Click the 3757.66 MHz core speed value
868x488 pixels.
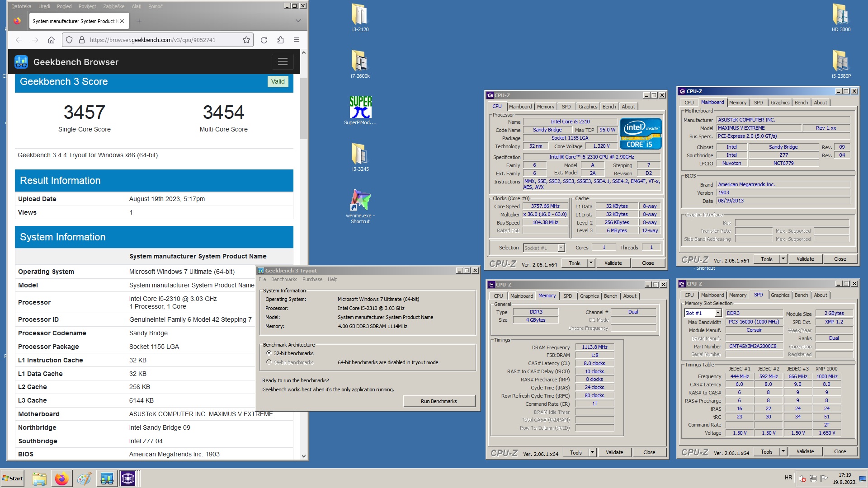tap(545, 206)
